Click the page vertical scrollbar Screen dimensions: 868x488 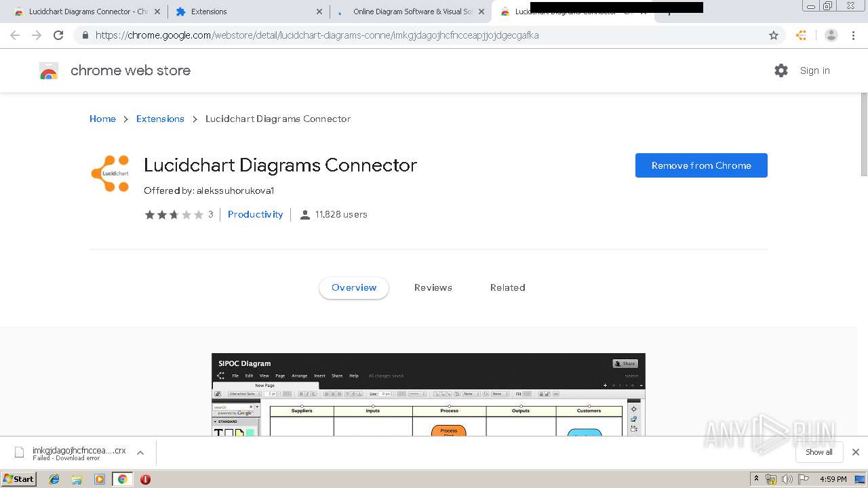(x=864, y=136)
